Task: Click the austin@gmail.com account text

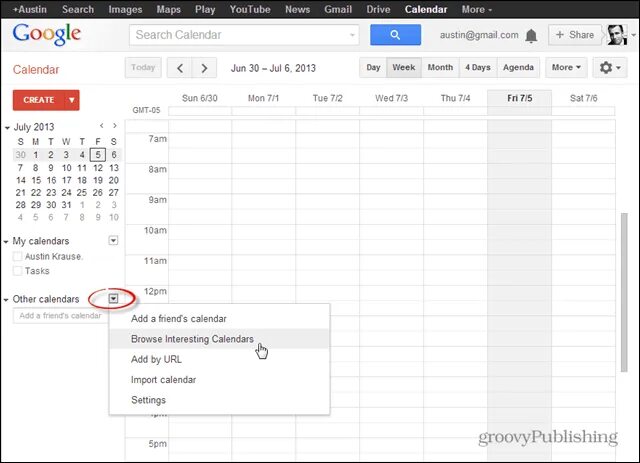Action: pyautogui.click(x=479, y=35)
